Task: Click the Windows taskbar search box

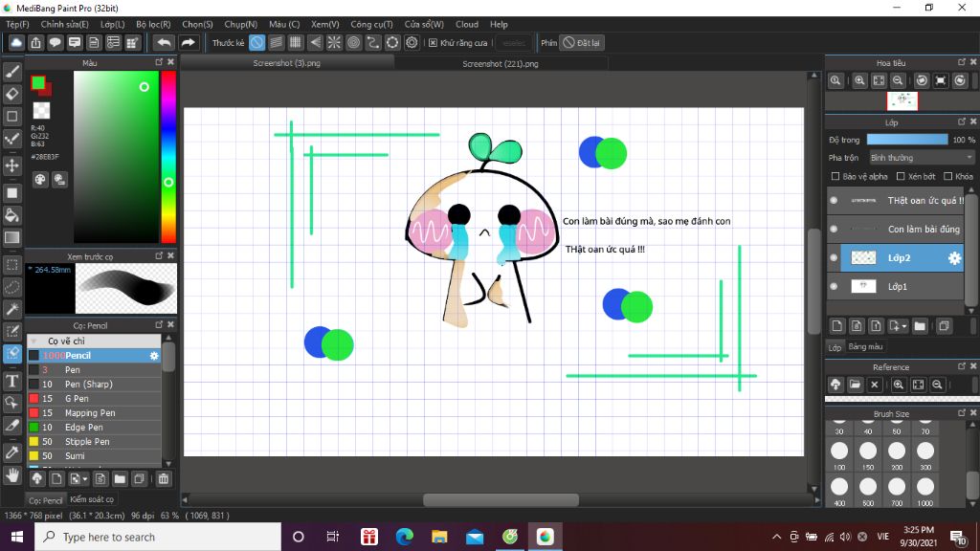Action: 158,537
